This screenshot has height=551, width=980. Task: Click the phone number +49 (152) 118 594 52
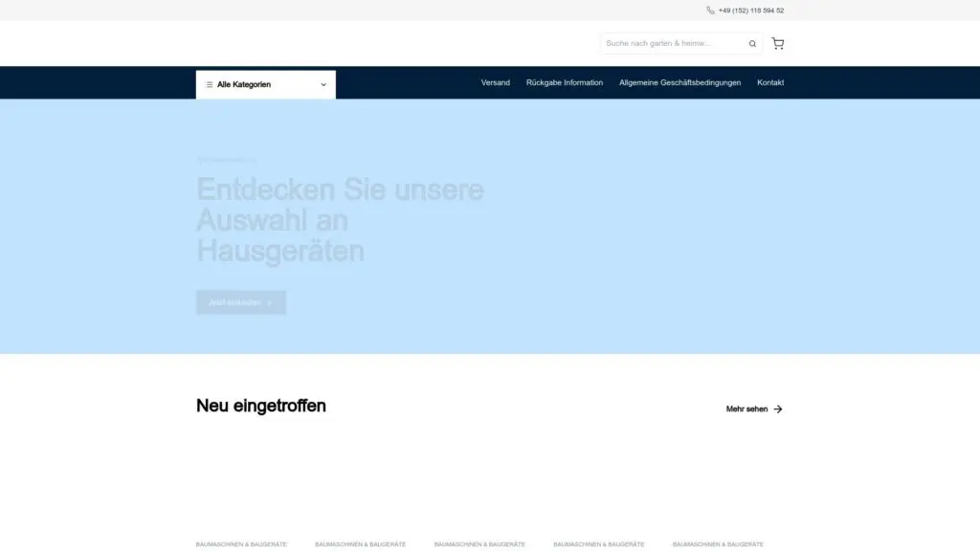click(x=751, y=11)
